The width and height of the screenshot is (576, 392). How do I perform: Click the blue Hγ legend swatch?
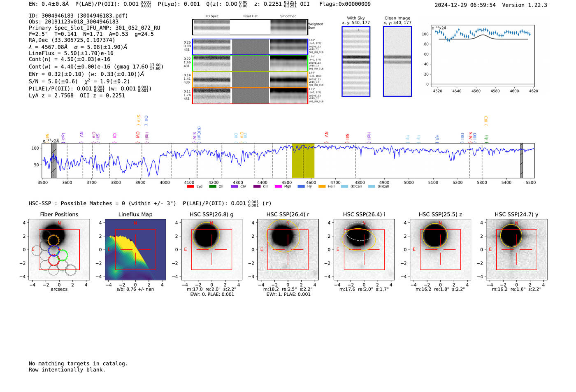[x=301, y=186]
